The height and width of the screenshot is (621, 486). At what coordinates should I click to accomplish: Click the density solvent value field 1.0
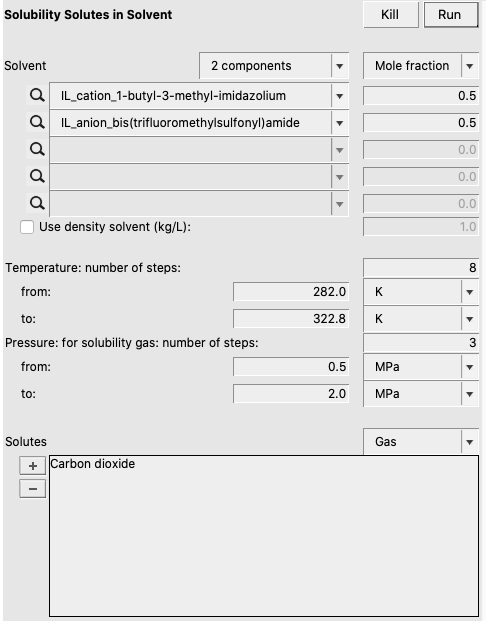421,227
